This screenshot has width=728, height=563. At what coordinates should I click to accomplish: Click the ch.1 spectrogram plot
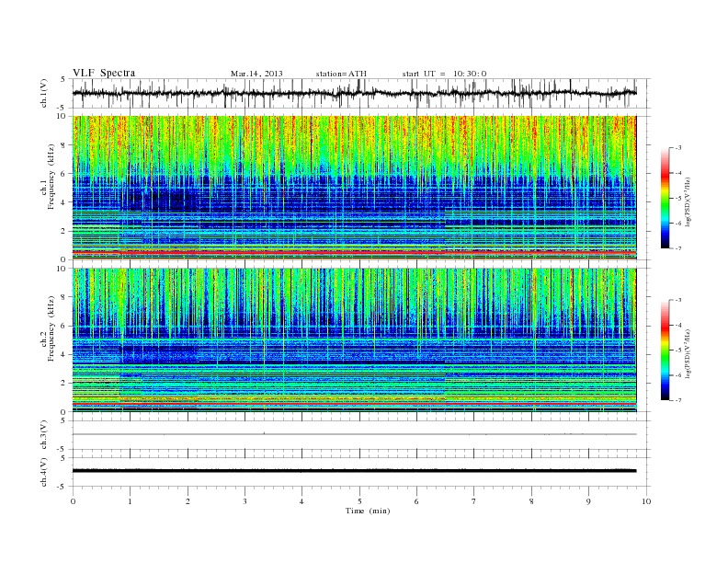click(354, 188)
